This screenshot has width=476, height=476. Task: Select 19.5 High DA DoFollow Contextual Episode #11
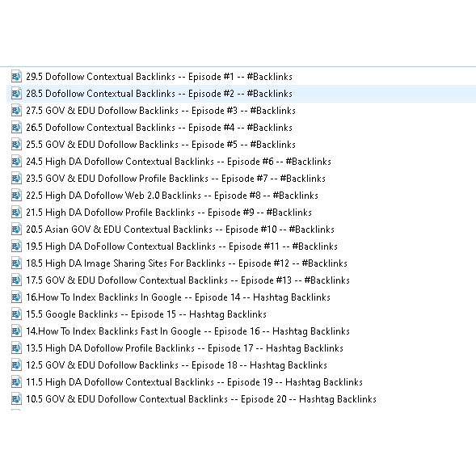[182, 246]
